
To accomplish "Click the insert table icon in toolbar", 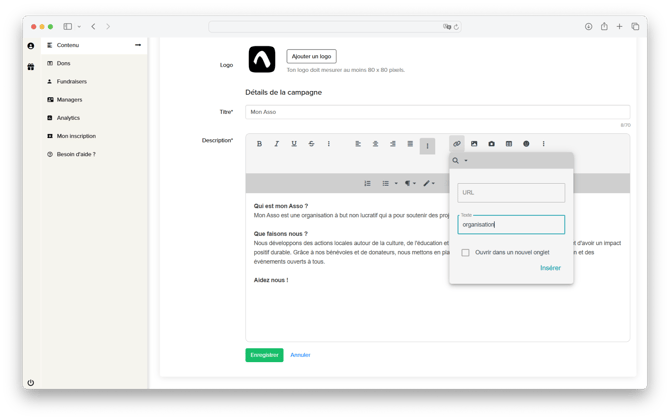I will click(509, 144).
